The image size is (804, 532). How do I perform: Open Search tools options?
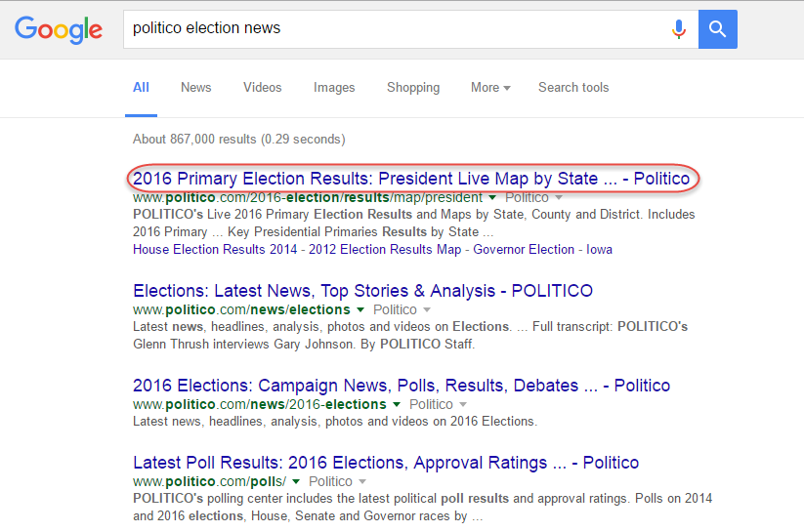point(573,88)
